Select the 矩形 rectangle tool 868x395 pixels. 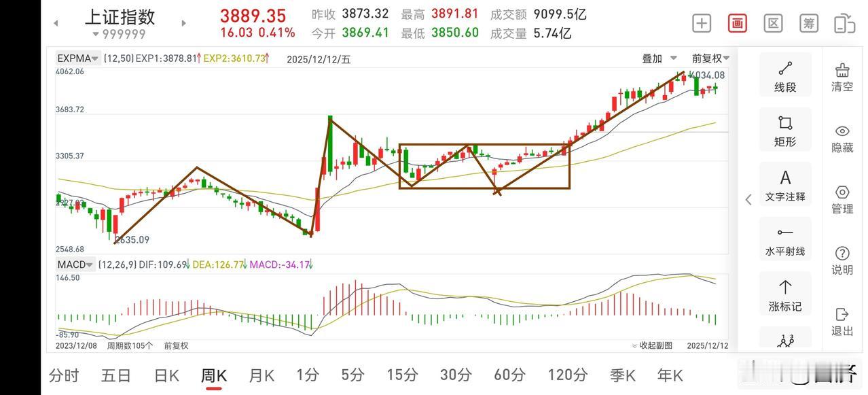point(785,131)
